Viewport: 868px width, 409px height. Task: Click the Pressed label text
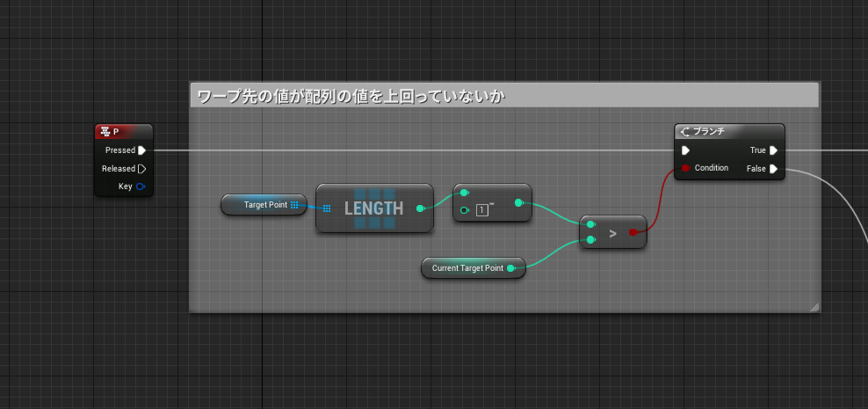120,150
